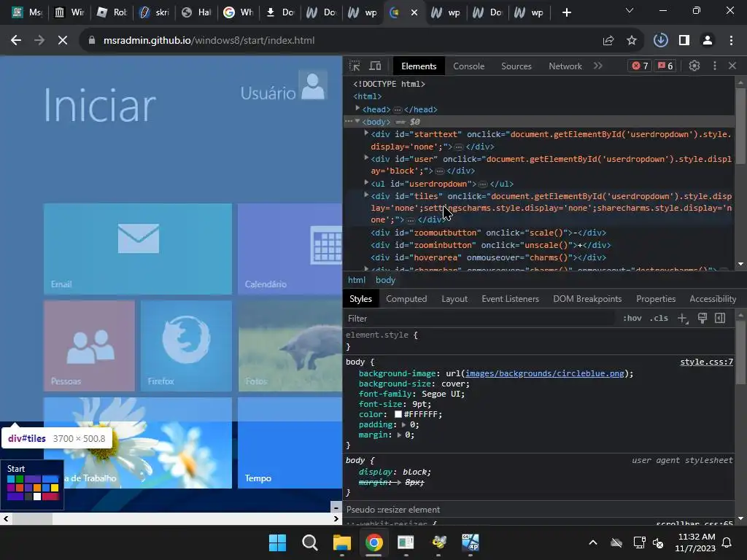Expand the ul id="userdropdown" node
The height and width of the screenshot is (560, 747).
tap(366, 182)
